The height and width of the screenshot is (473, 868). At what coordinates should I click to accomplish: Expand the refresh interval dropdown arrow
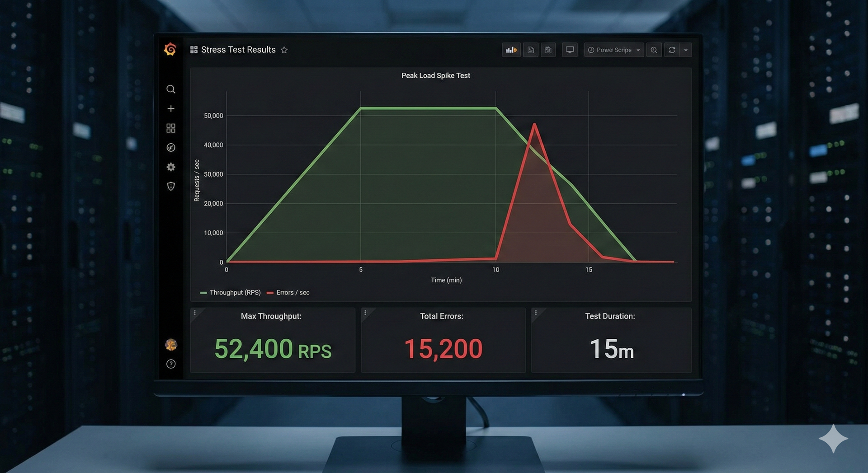point(686,50)
